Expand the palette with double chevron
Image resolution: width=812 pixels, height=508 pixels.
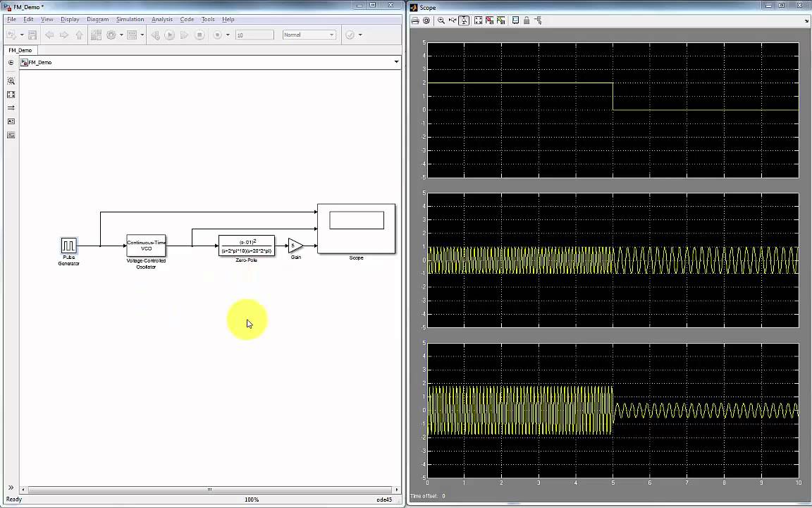pyautogui.click(x=11, y=488)
